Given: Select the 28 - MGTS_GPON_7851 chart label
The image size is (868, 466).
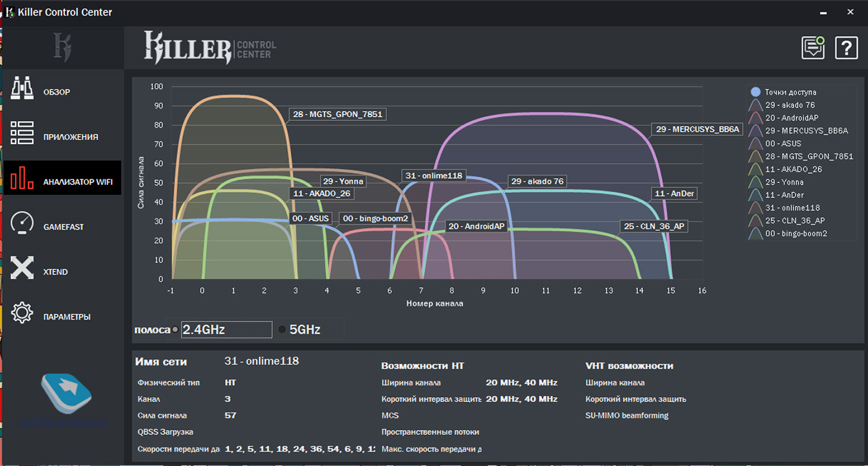Looking at the screenshot, I should 338,114.
